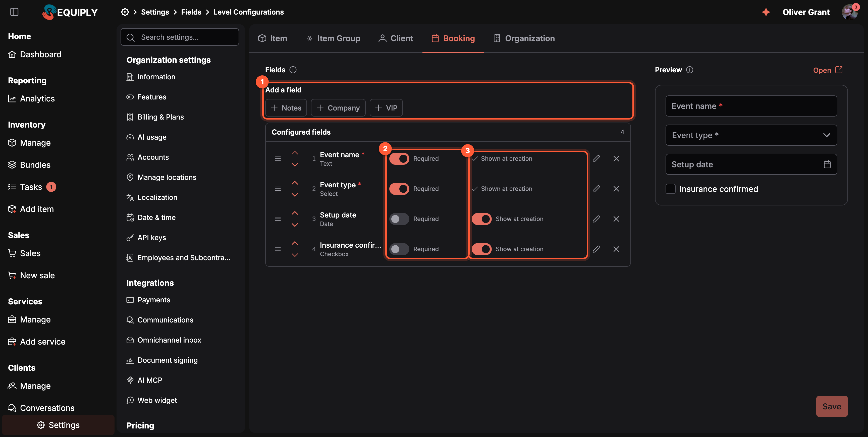Switch to the Organization tab
The image size is (868, 437).
coord(524,38)
